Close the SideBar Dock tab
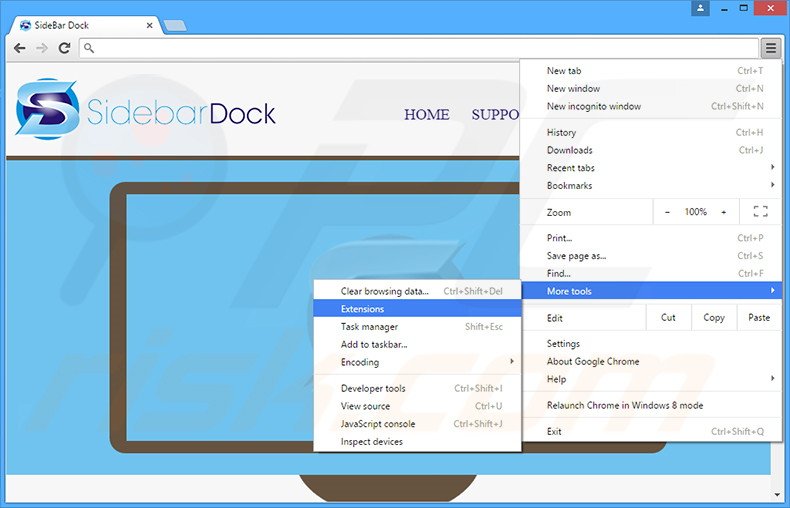This screenshot has width=790, height=508. click(150, 25)
